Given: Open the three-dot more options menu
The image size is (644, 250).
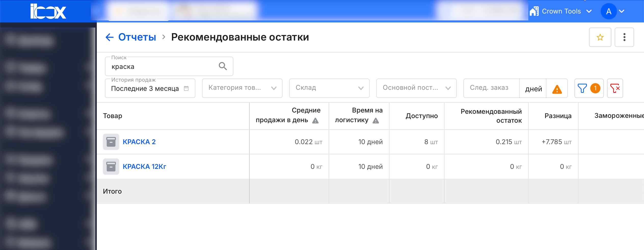Looking at the screenshot, I should pos(624,37).
